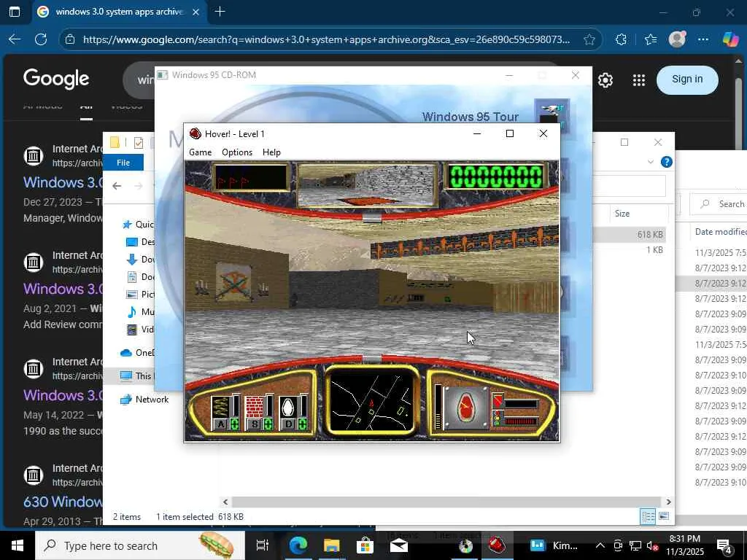Click the cloak item icon above D

[287, 406]
